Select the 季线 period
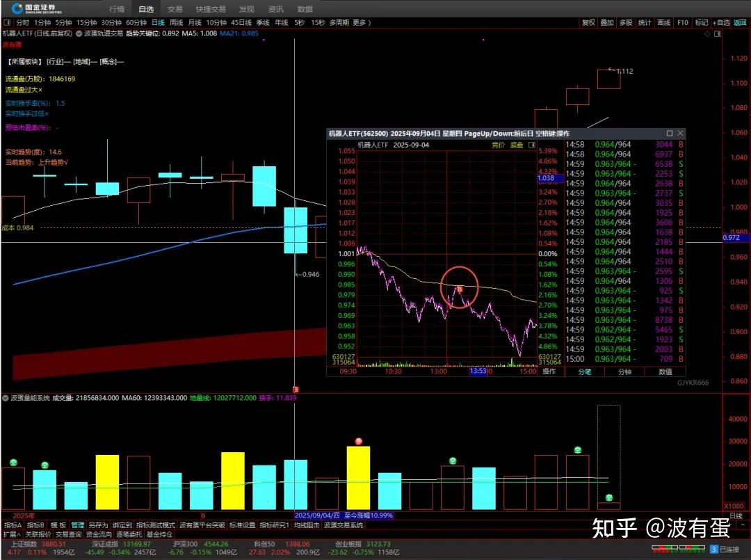Screen dimensions: 751x560 pyautogui.click(x=263, y=22)
